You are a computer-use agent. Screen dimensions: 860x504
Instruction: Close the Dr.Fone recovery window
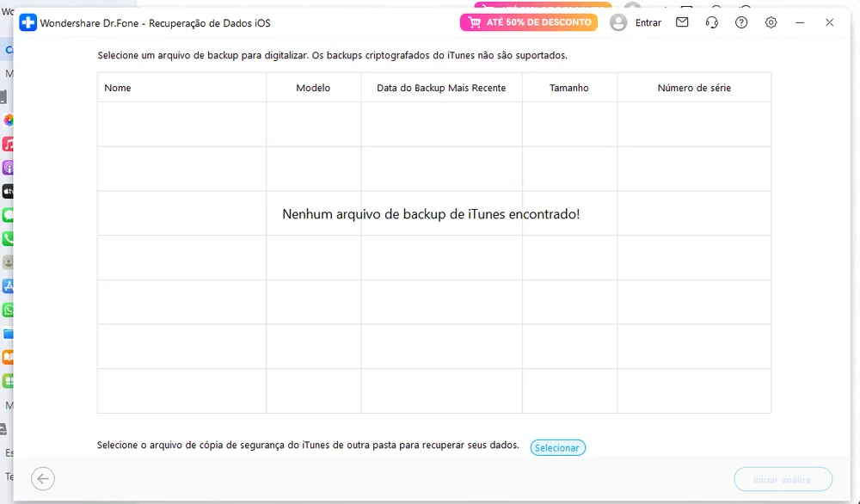(829, 22)
